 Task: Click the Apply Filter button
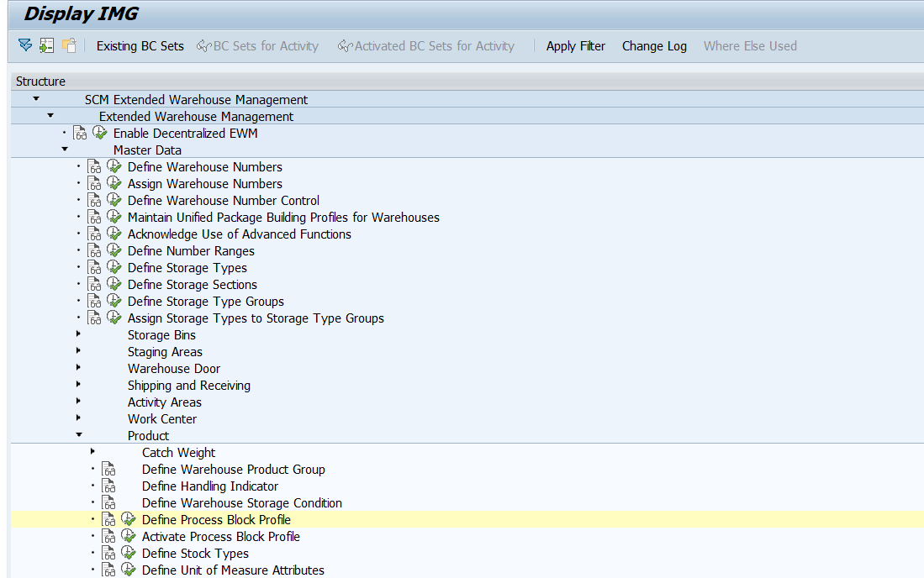pos(576,46)
